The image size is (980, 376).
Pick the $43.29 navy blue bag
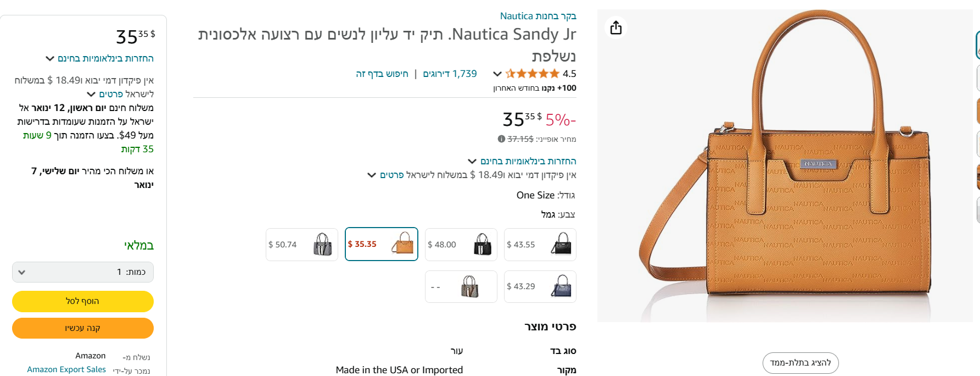pyautogui.click(x=540, y=286)
